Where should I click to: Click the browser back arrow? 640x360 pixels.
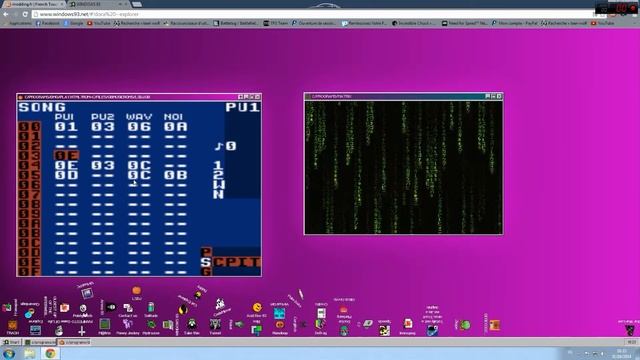pyautogui.click(x=6, y=14)
